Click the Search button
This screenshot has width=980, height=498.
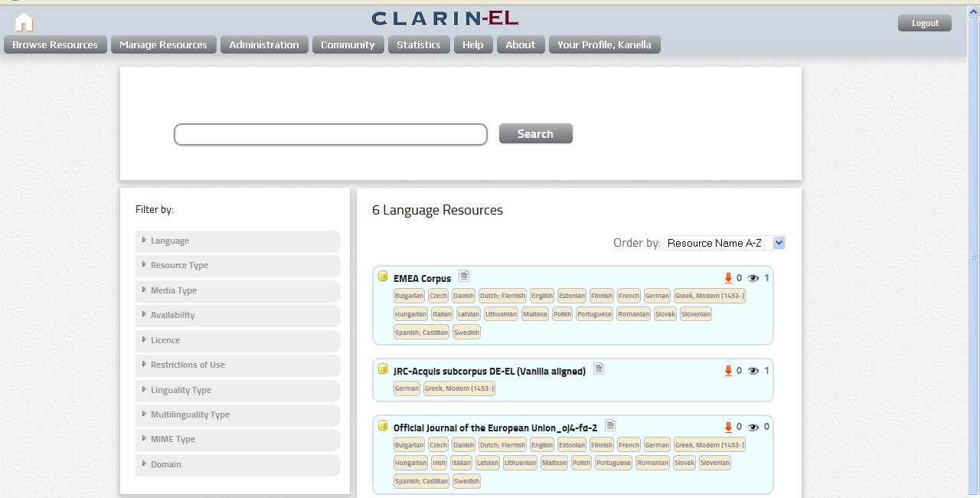click(536, 134)
